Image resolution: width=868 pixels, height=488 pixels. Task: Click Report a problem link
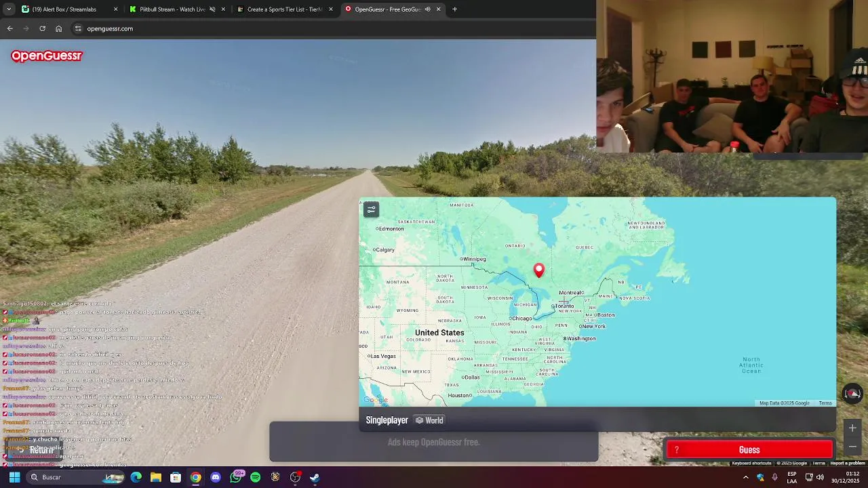click(848, 464)
